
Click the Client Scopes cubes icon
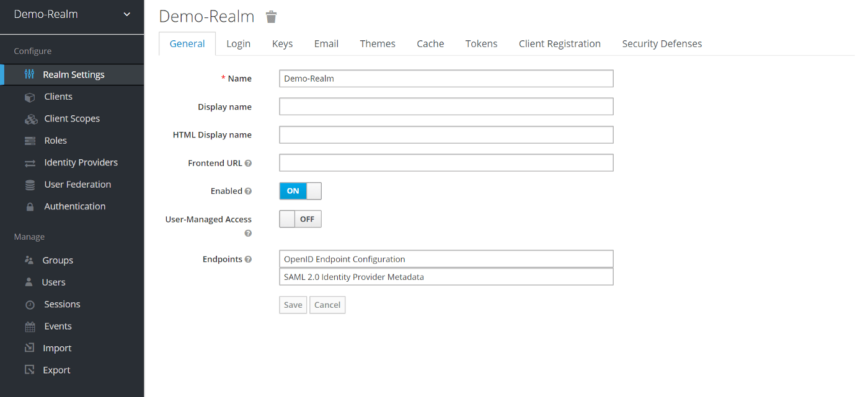point(31,119)
